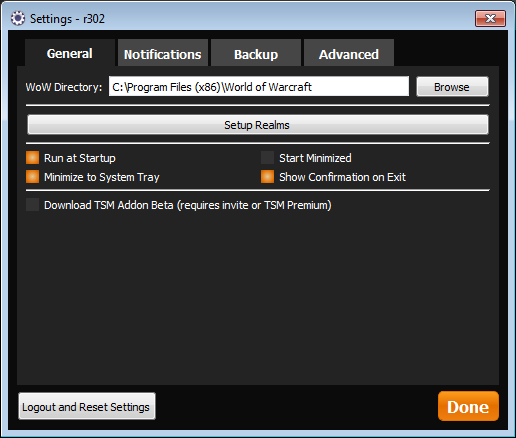
Task: Open the Notifications tab
Action: coord(163,54)
